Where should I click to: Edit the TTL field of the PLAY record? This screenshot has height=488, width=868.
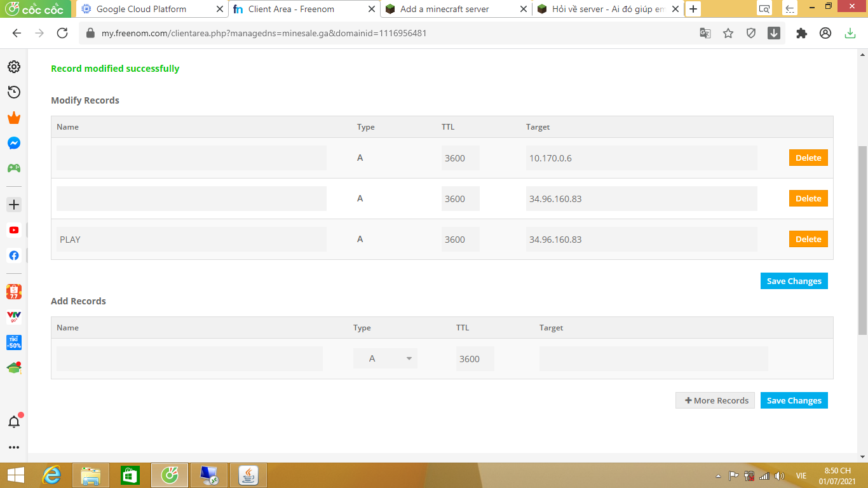click(x=461, y=240)
